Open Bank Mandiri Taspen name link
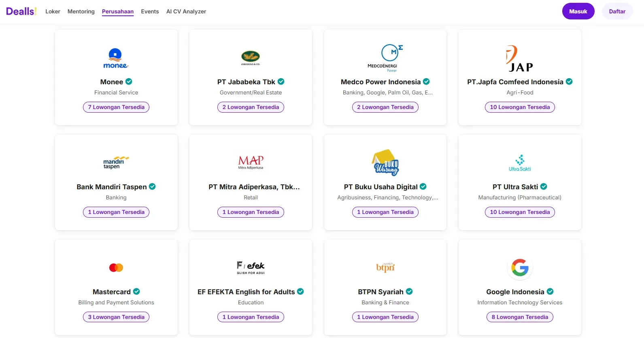644x338 pixels. click(x=112, y=187)
